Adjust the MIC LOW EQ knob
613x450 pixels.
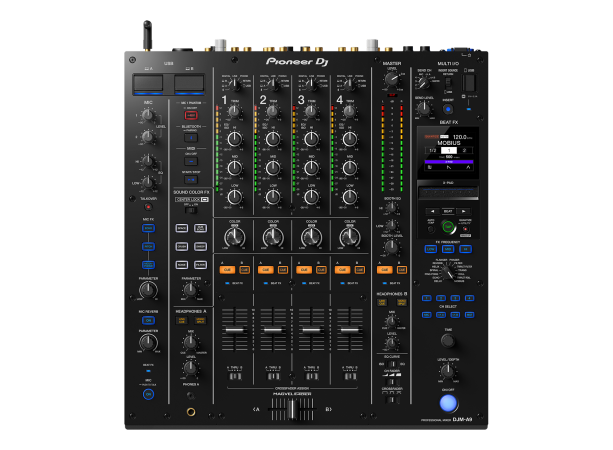(147, 182)
